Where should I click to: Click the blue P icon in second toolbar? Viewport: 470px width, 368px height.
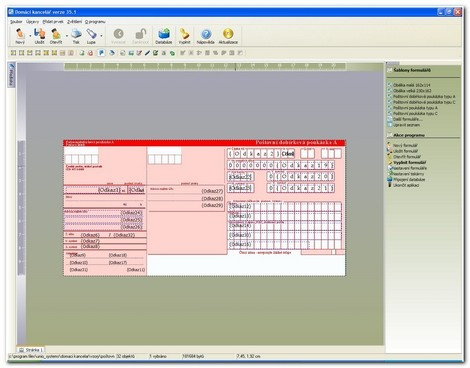click(x=101, y=53)
